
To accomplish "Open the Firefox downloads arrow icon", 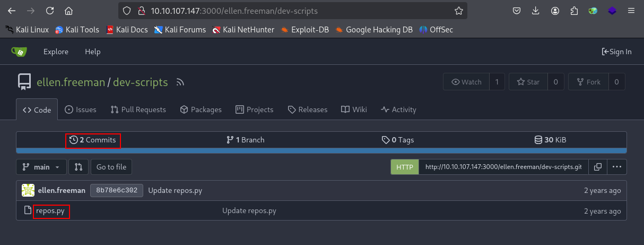I will (536, 11).
